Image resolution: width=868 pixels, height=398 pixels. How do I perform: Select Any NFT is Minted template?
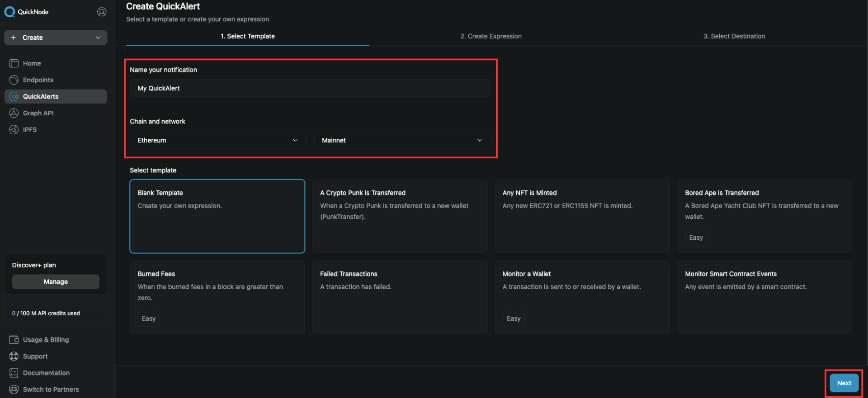582,216
